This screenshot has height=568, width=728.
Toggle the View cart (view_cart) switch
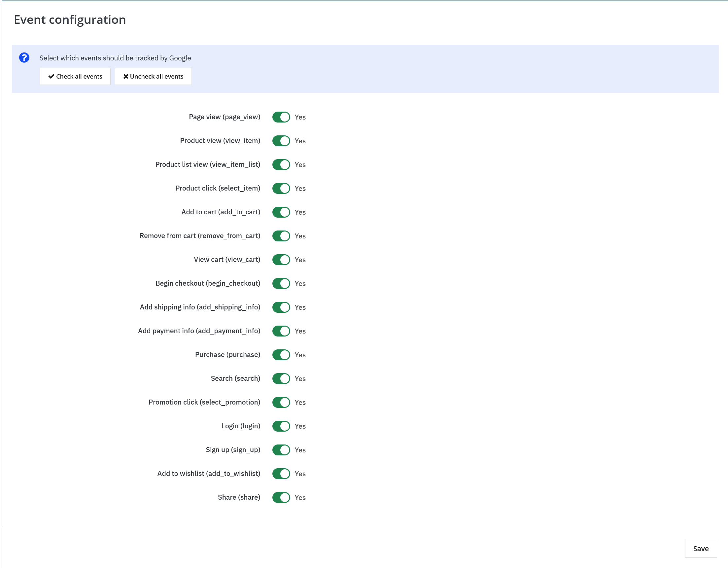(x=281, y=260)
